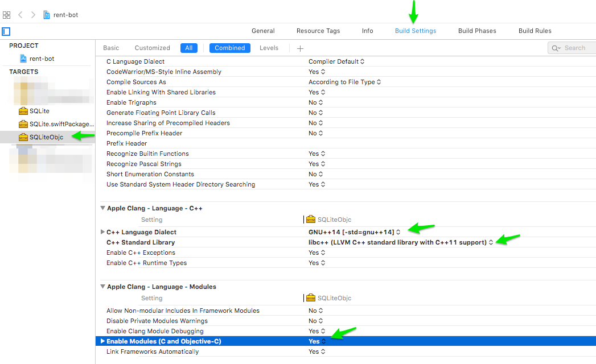596x364 pixels.
Task: Change Precompile Prefix Header value
Action: point(315,133)
